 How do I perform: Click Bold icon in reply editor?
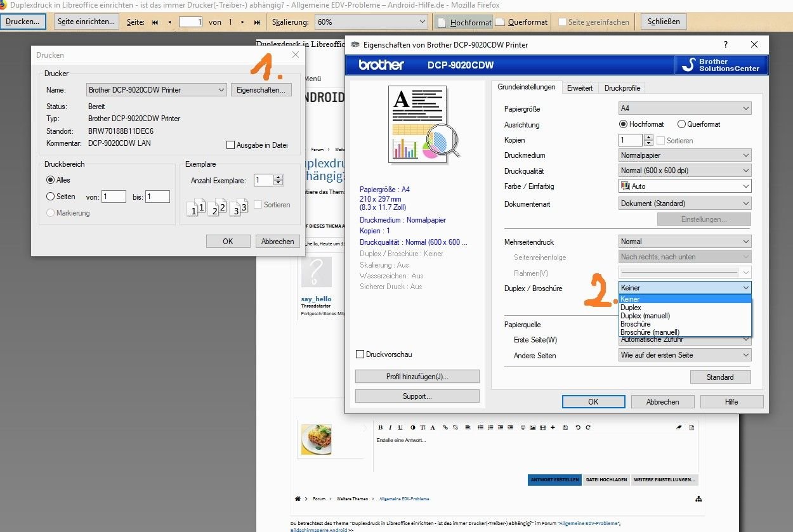click(381, 427)
